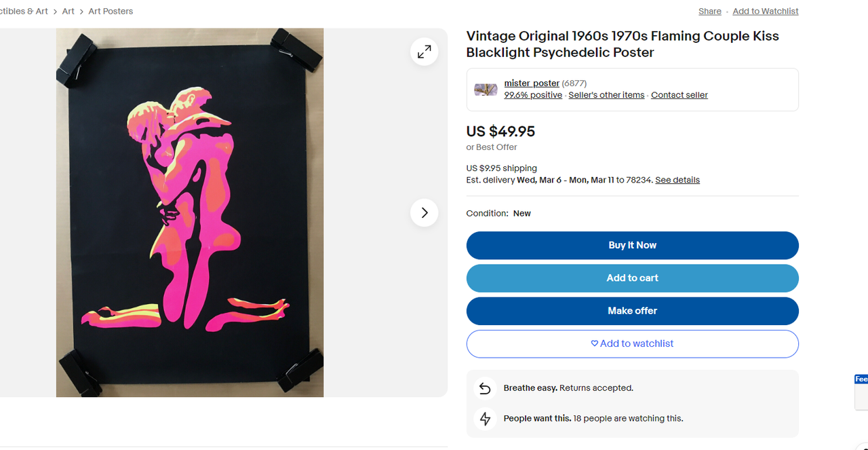Click the Share link
868x450 pixels.
[709, 12]
